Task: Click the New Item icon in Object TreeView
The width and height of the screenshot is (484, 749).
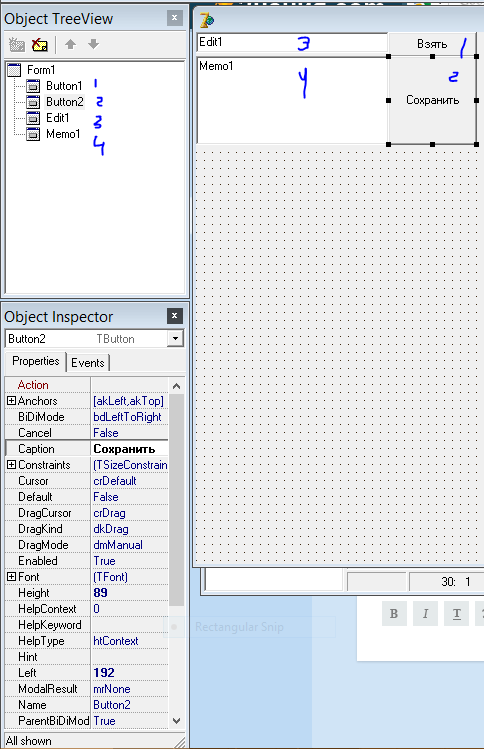Action: (17, 45)
